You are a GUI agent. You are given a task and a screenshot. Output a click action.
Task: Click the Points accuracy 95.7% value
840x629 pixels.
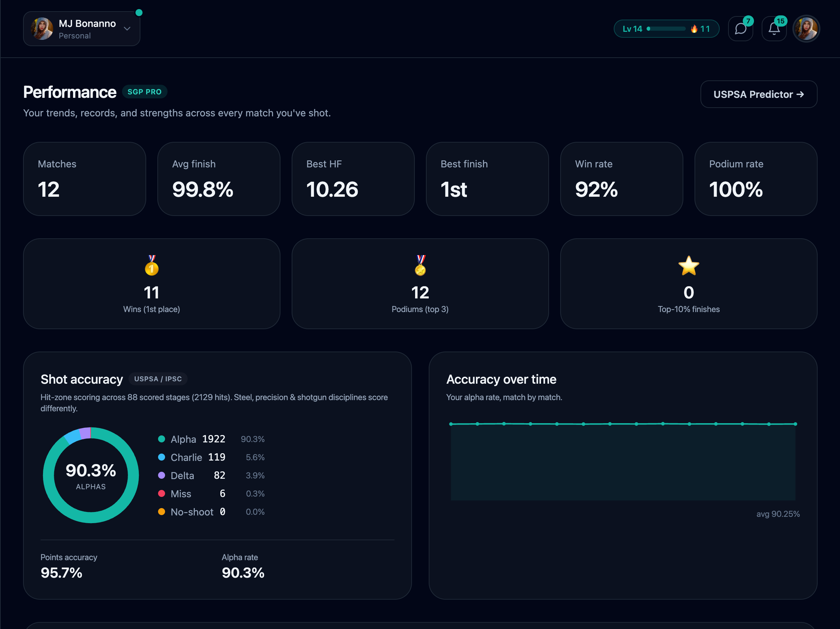click(x=62, y=573)
